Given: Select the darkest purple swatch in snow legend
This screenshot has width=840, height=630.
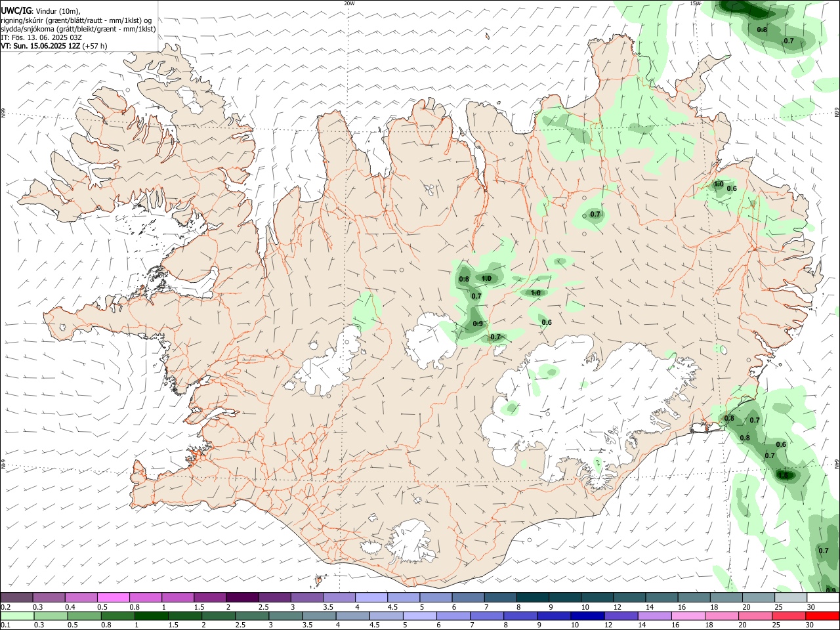Looking at the screenshot, I should click(x=241, y=597).
